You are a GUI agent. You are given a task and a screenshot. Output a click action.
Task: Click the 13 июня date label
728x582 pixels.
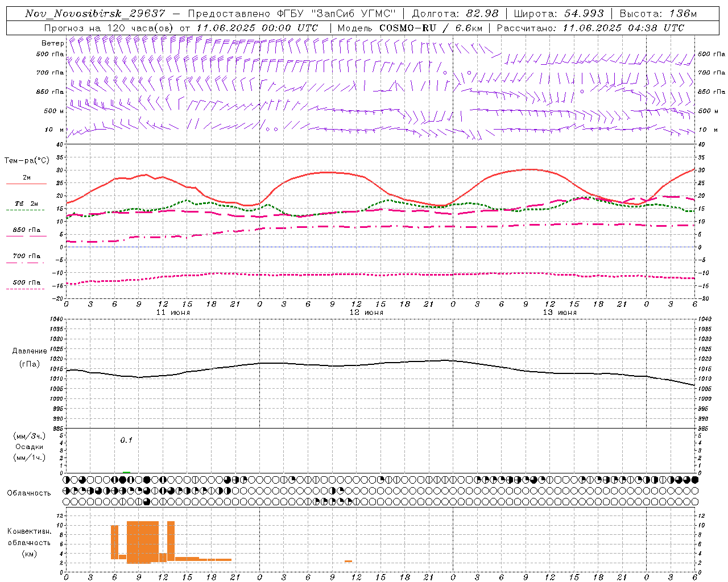[x=560, y=312]
